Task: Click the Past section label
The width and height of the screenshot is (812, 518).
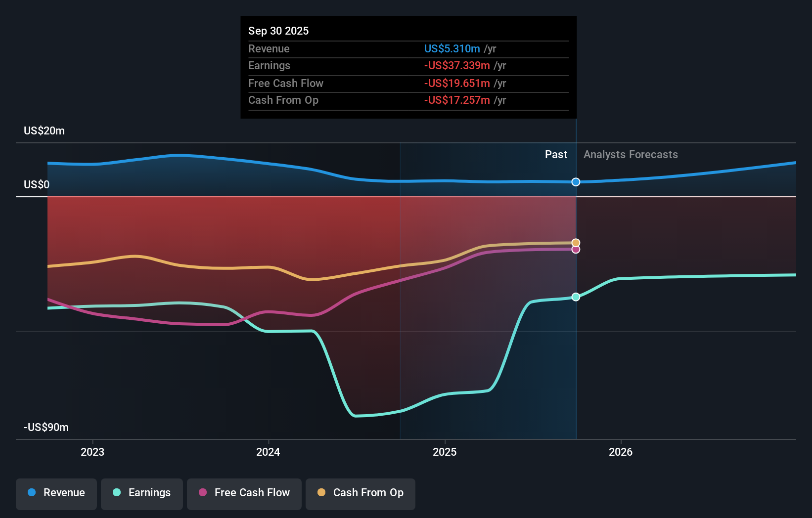Action: point(556,154)
